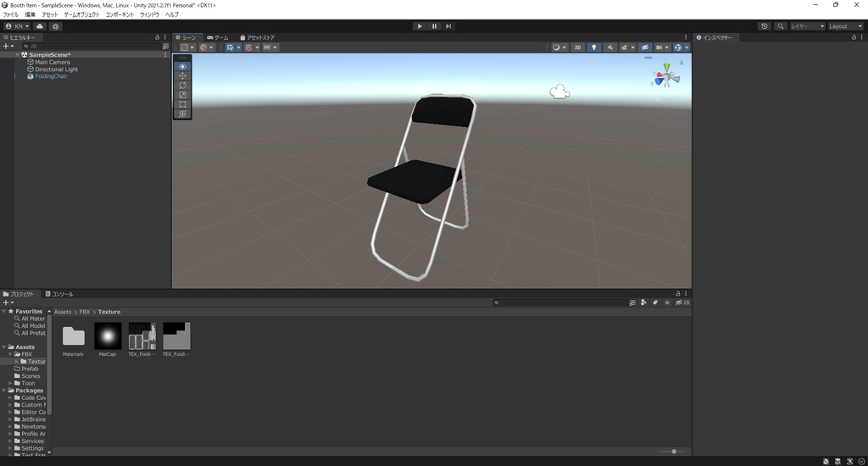Click the Step frame button
Screen dimensions: 868x466
coord(448,26)
